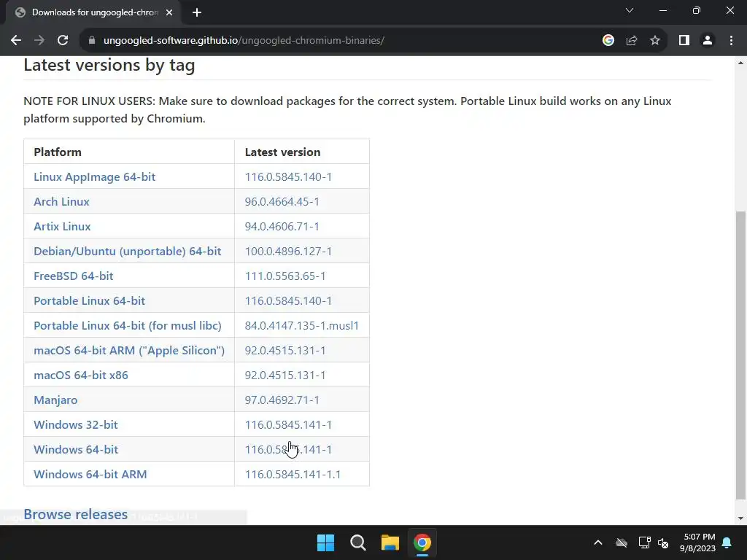Click the muted volume tray icon
The height and width of the screenshot is (560, 747).
663,542
